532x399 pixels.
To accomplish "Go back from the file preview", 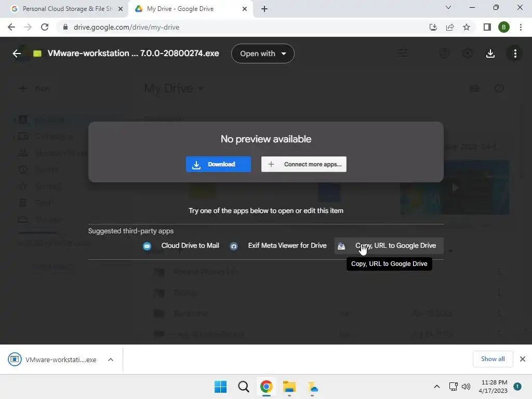I will pyautogui.click(x=17, y=54).
